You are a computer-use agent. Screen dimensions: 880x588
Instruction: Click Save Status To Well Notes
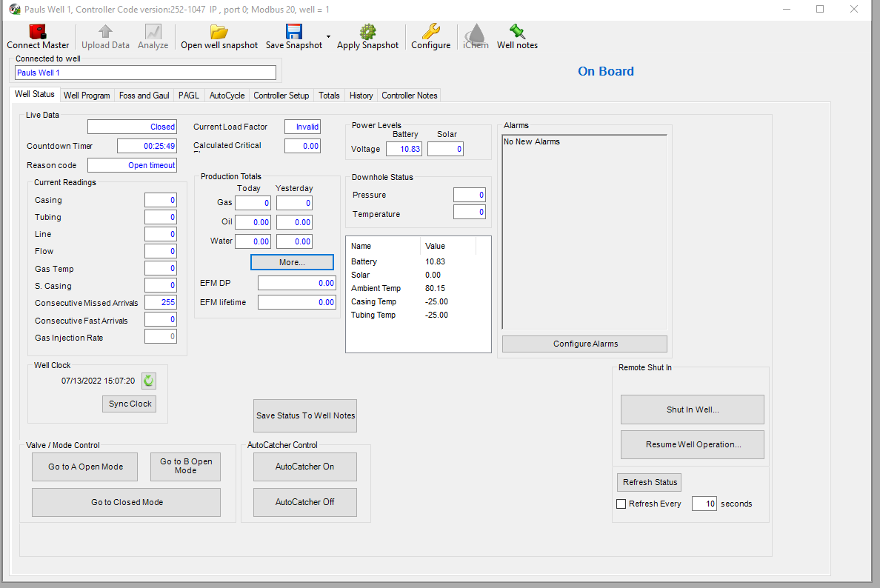click(305, 415)
